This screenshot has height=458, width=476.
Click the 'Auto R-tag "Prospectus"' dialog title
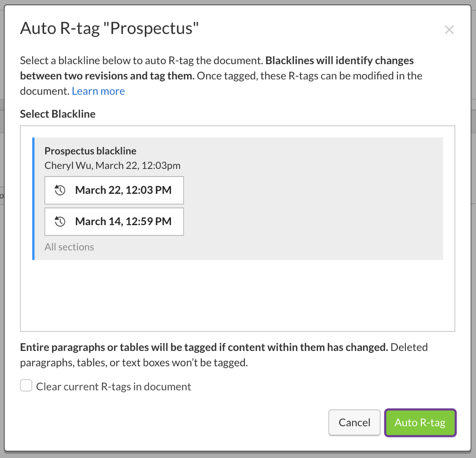point(110,29)
